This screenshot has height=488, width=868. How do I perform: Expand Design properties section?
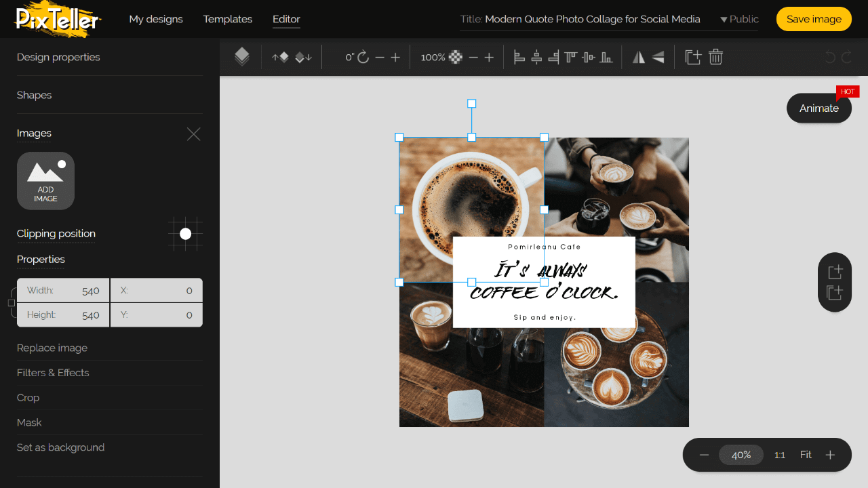pos(58,57)
